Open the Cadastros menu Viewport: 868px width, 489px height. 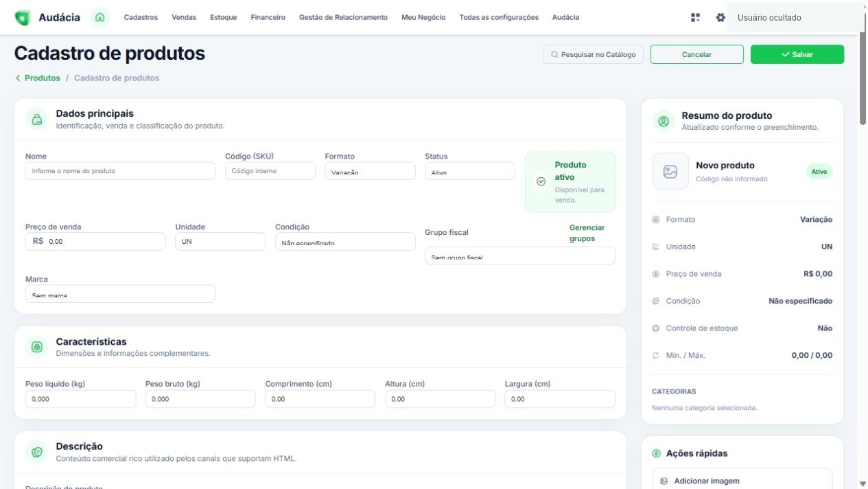(x=141, y=17)
